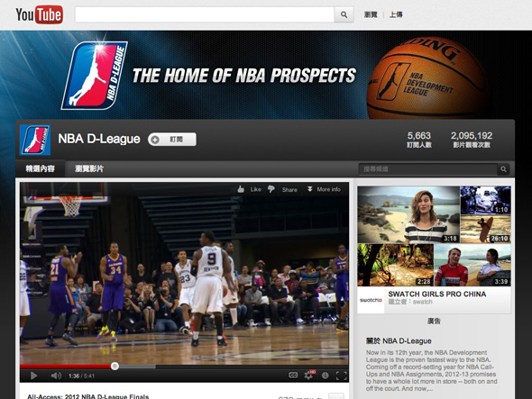The width and height of the screenshot is (532, 399).
Task: Click the top search magnifier button
Action: (x=344, y=14)
